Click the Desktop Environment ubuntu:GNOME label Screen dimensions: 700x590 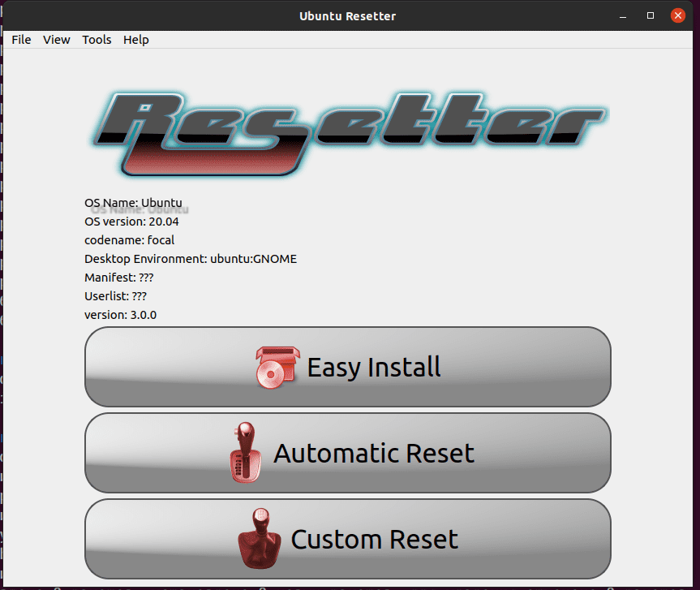[x=191, y=259]
